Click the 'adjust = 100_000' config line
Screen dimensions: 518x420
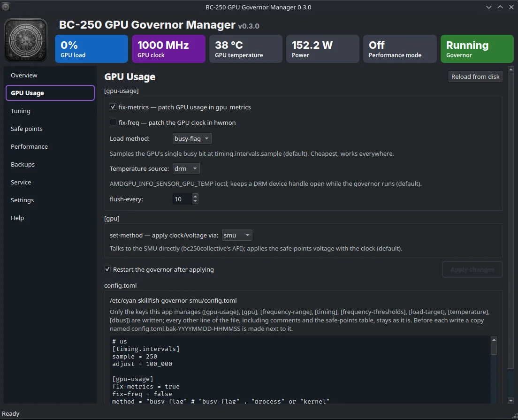coord(142,364)
